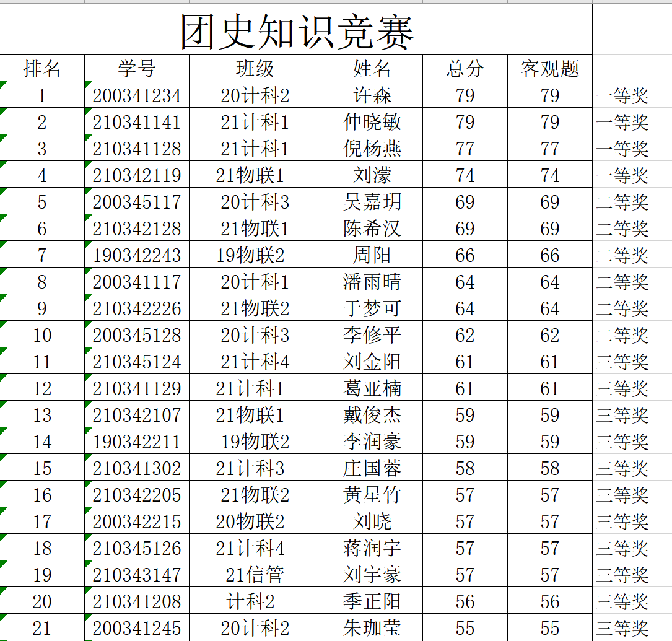This screenshot has width=672, height=641.
Task: Select the 学号 header cell
Action: click(x=136, y=68)
